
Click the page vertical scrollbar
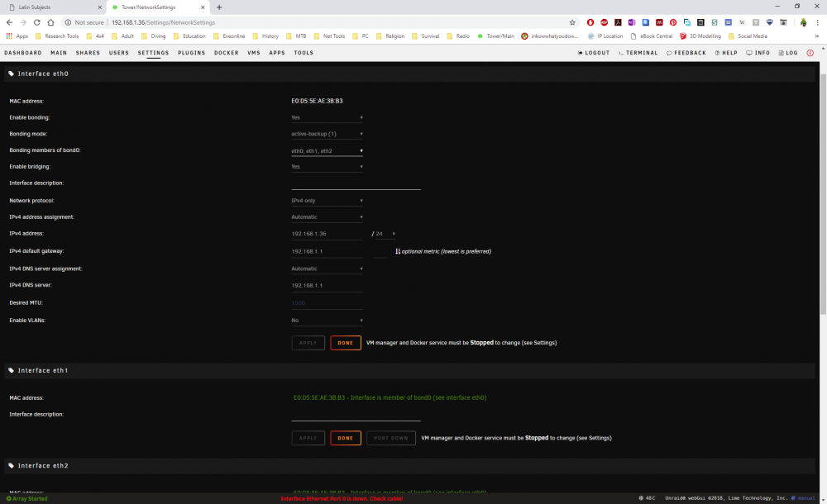(824, 194)
